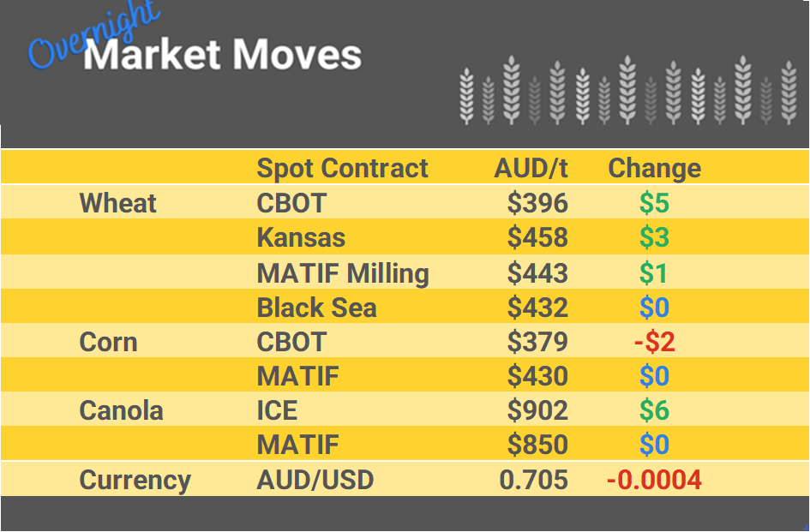
Task: Select the green $6 canola change
Action: (x=654, y=410)
